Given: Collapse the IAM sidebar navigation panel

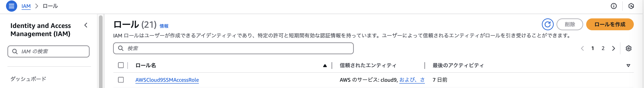Looking at the screenshot, I should (x=86, y=25).
